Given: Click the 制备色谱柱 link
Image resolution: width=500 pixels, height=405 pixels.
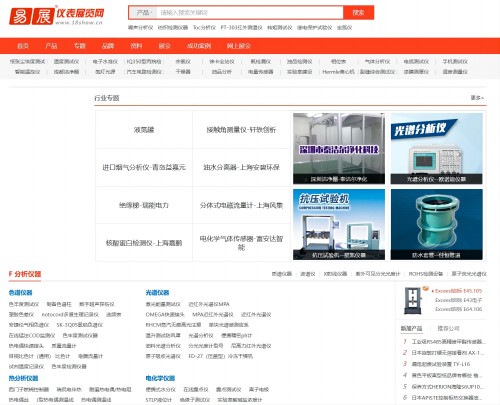Looking at the screenshot, I should tap(59, 304).
